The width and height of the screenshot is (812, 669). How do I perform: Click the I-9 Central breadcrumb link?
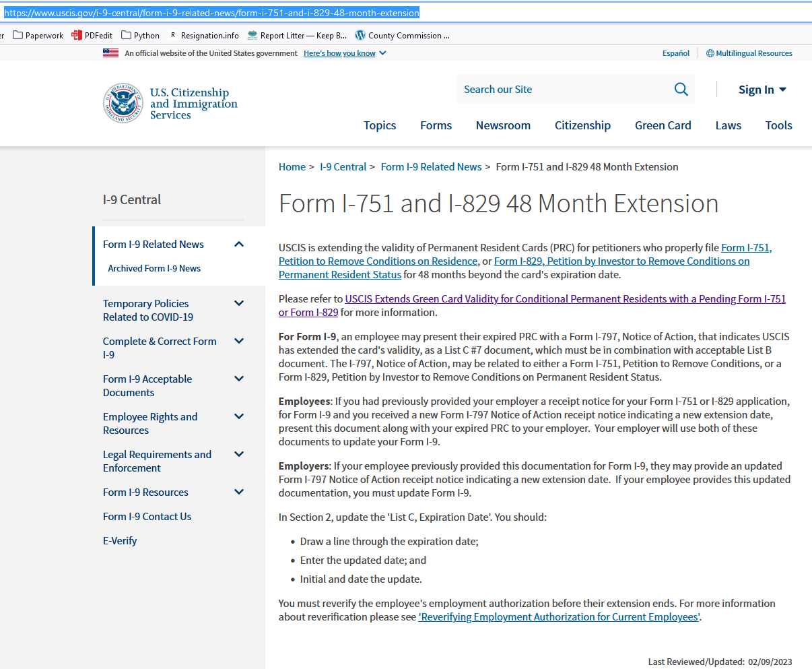(343, 167)
